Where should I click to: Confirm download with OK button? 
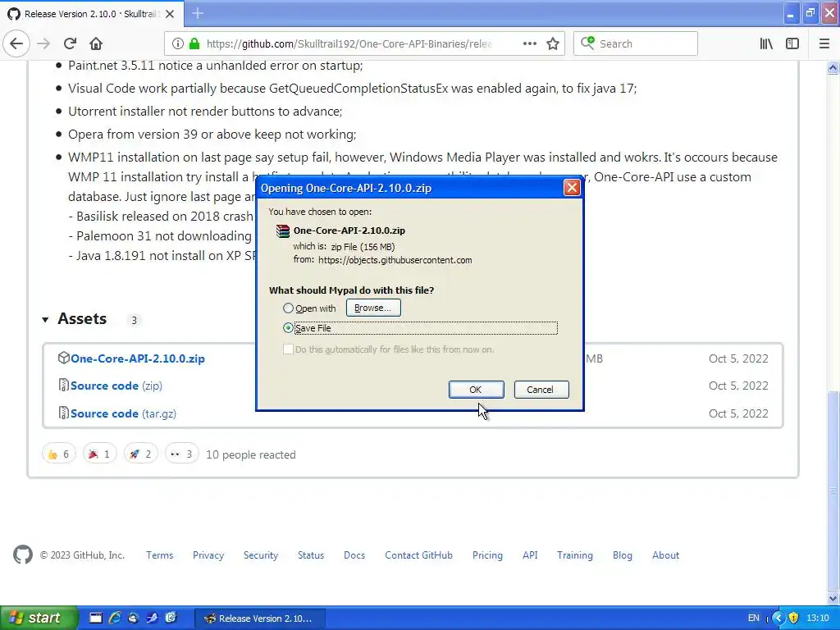[476, 390]
